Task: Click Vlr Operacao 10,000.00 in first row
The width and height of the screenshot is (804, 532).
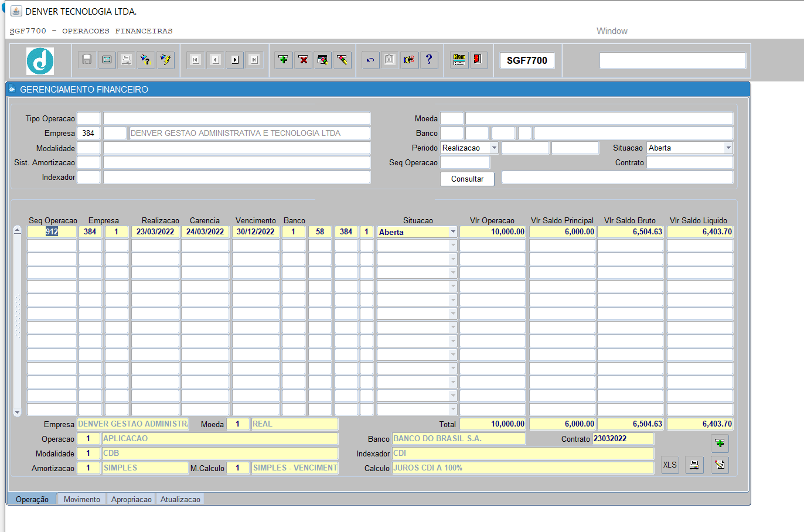Action: pyautogui.click(x=493, y=231)
